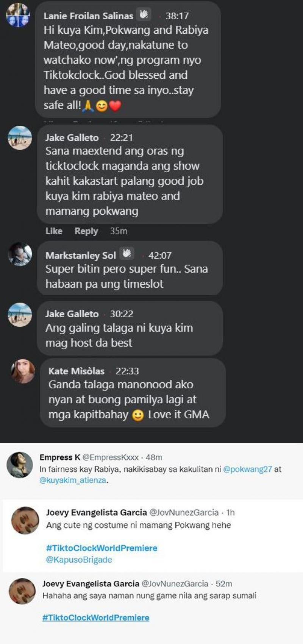Open the Kate Misòlas name link
Viewport: 303px width, 644px height.
pos(76,371)
